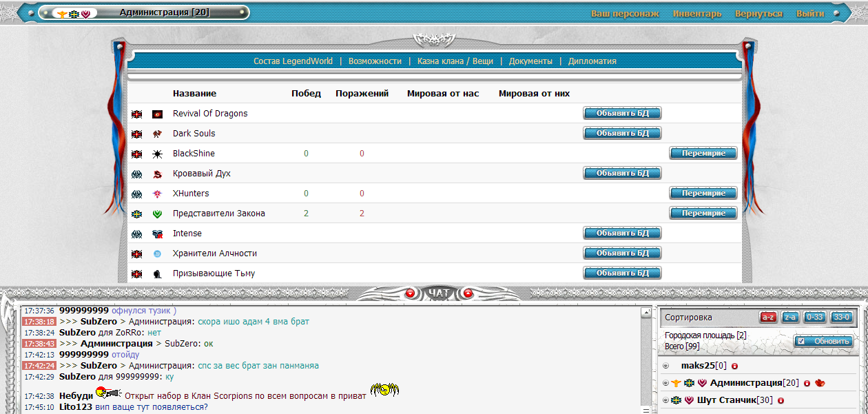This screenshot has width=868, height=414.
Task: Click the Призывающие Тьму clan emblem
Action: coord(157,273)
